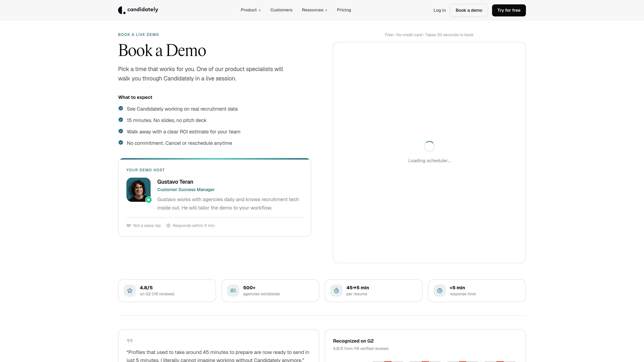The image size is (644, 362).
Task: Click the check icon beside real recruitment data
Action: (121, 108)
